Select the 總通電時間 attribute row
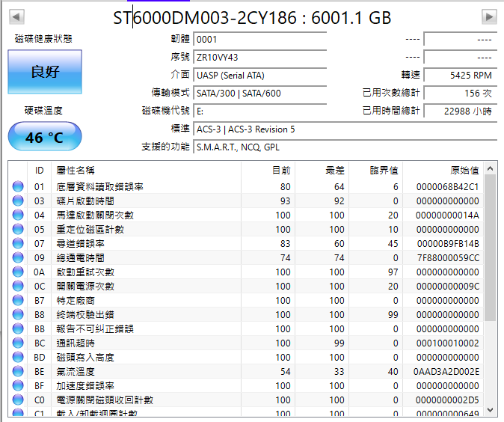 pyautogui.click(x=245, y=257)
